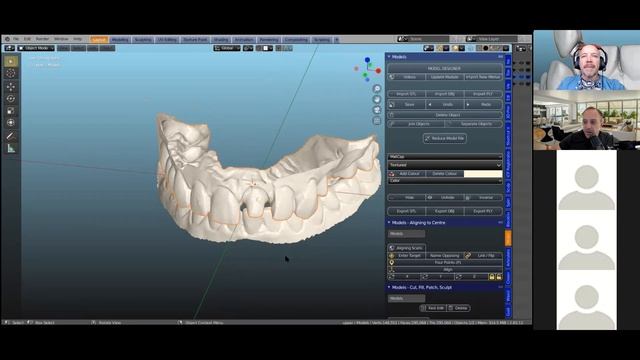Viewport: 640px width, 360px height.
Task: Click the Align axes icon
Action: pos(391,269)
